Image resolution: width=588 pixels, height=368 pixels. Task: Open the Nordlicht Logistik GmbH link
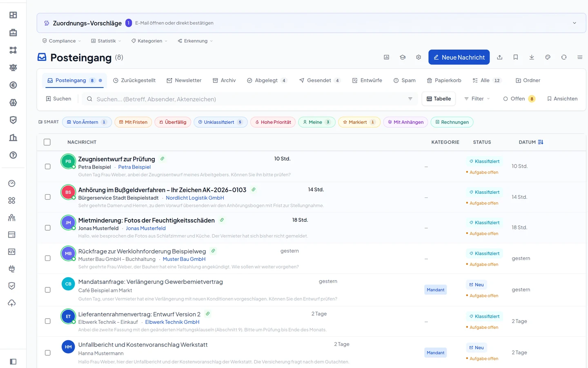(195, 198)
